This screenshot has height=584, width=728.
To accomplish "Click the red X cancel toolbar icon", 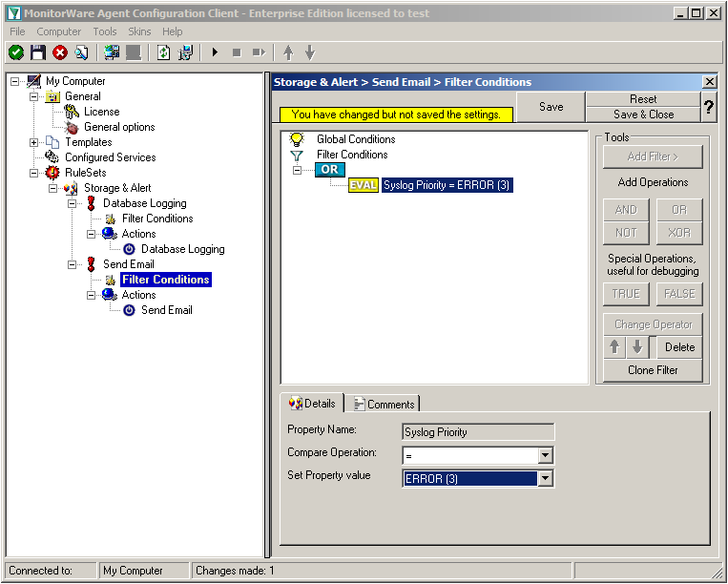I will [60, 52].
